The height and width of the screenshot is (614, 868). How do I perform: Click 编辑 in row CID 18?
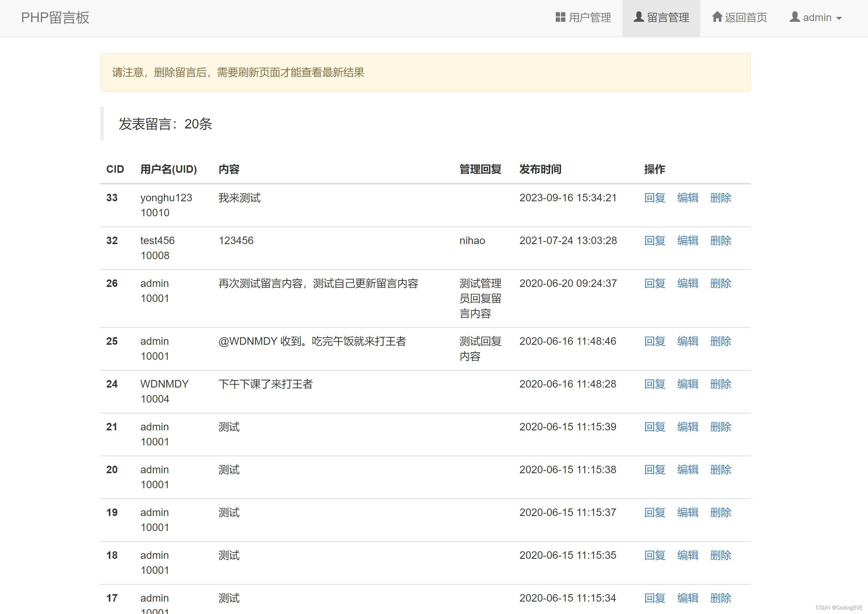tap(687, 555)
